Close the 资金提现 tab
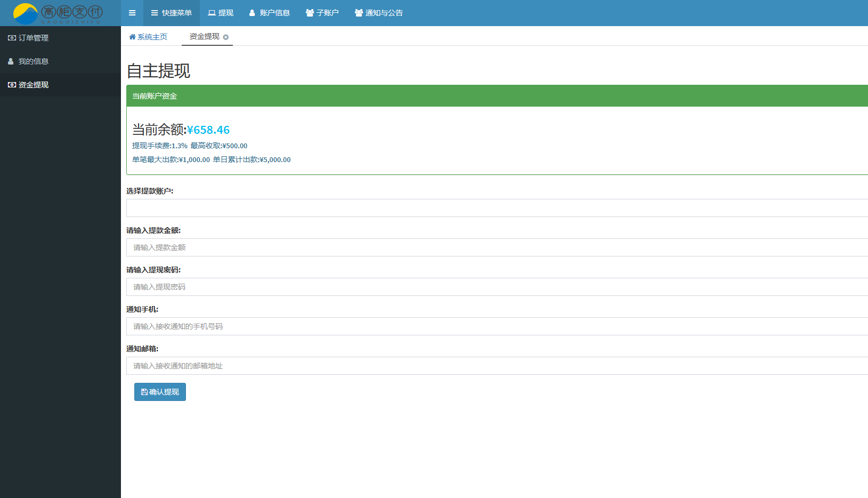Viewport: 868px width, 498px height. [x=226, y=37]
